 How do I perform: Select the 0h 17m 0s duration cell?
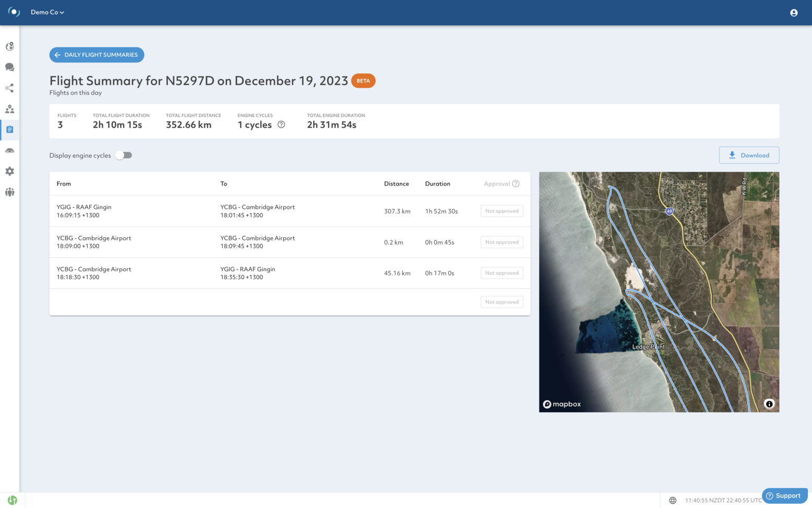point(439,273)
